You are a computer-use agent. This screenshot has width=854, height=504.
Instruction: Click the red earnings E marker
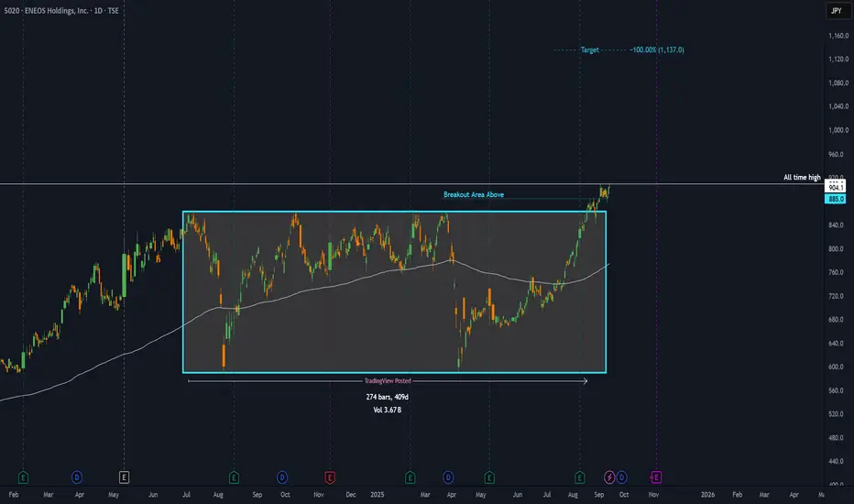329,477
